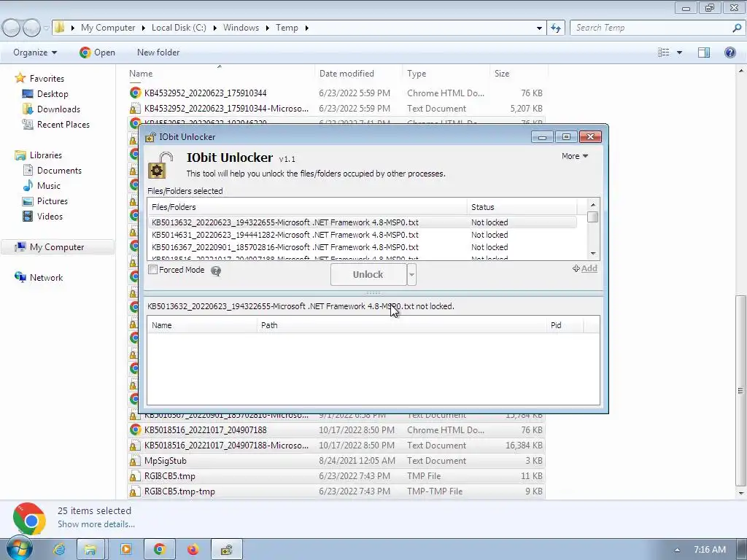Open Explorer help icon

(729, 52)
